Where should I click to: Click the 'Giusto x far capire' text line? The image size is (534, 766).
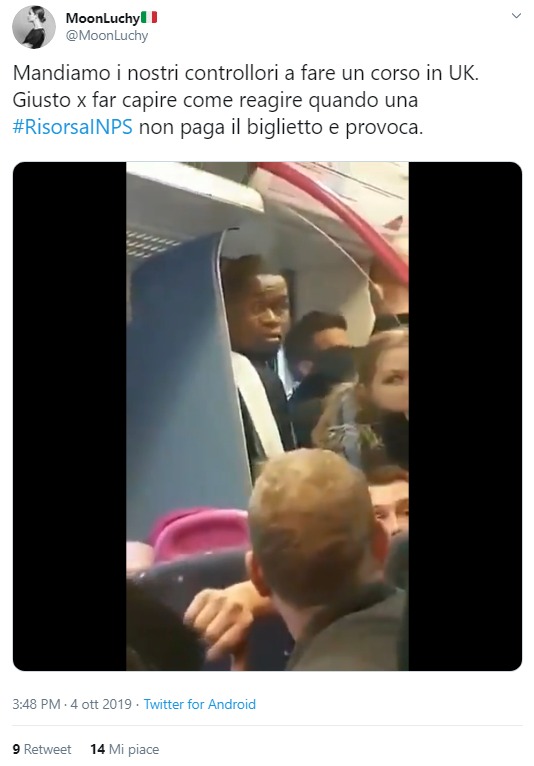(215, 100)
